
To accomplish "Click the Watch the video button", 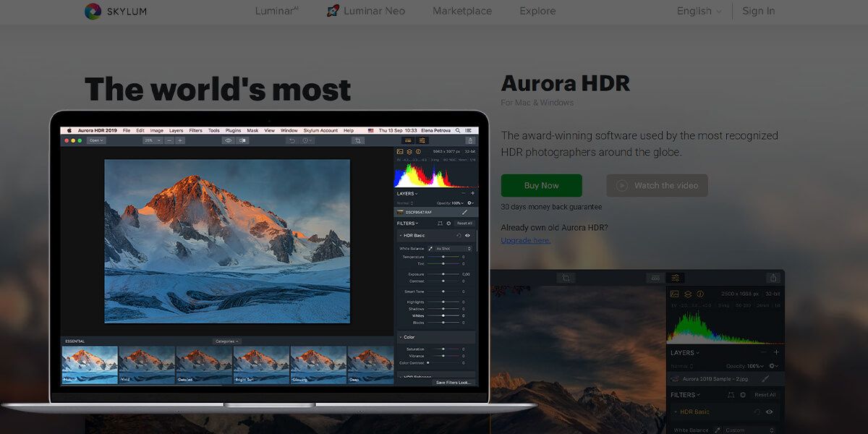I will coord(657,185).
